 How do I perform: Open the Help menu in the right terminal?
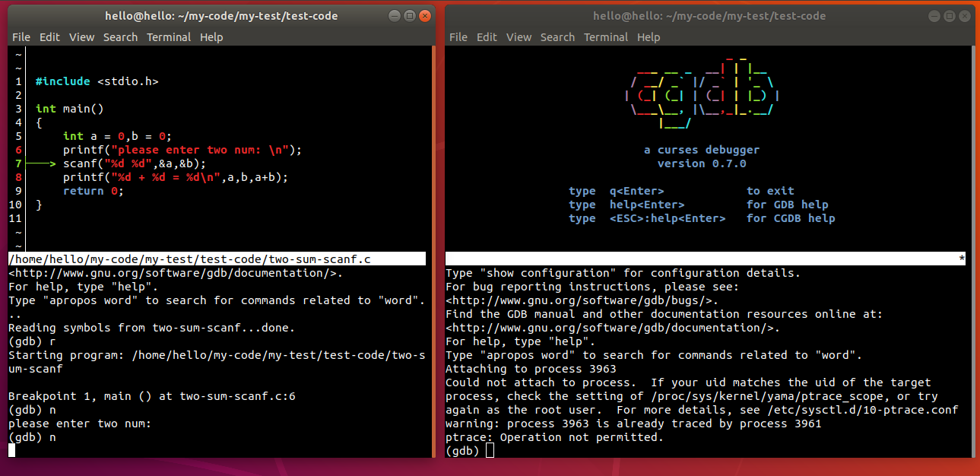[x=649, y=36]
